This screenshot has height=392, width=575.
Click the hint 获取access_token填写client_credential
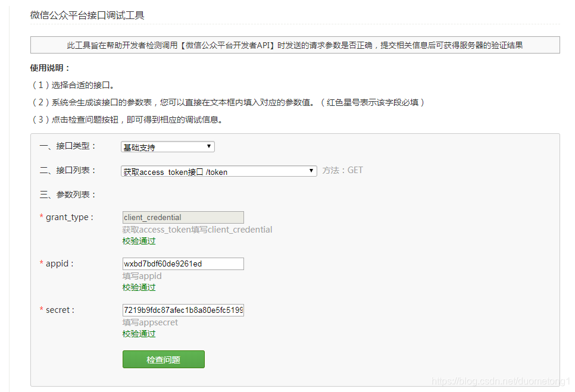point(197,230)
